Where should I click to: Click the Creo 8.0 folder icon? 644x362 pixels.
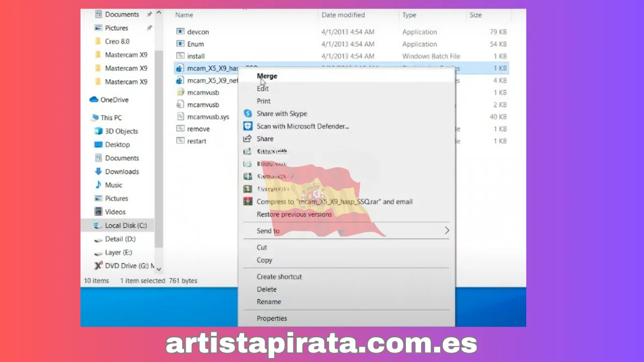coord(99,41)
